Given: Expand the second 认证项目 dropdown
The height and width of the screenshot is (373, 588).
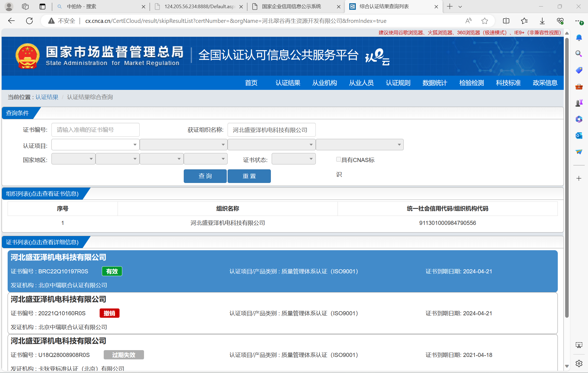Looking at the screenshot, I should tap(183, 145).
